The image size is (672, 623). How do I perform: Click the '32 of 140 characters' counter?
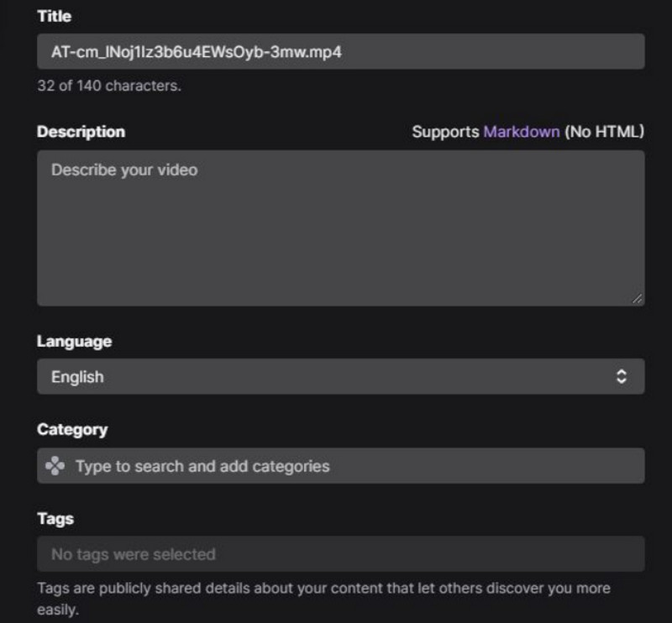click(109, 86)
